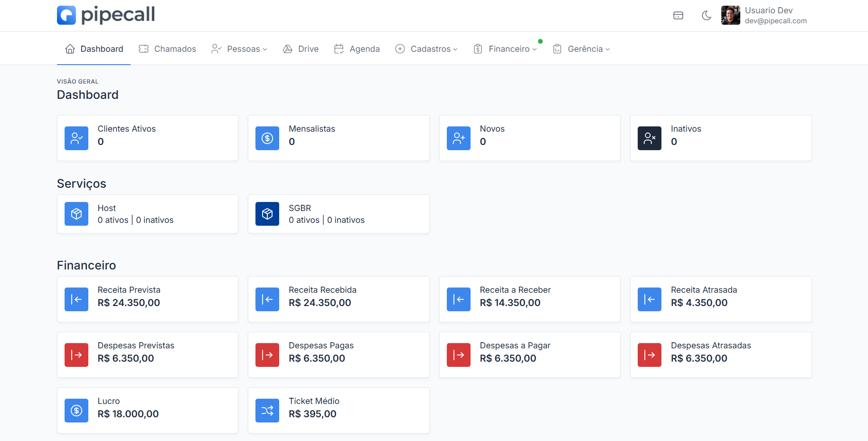Expand the Financeiro dropdown menu

[x=505, y=49]
